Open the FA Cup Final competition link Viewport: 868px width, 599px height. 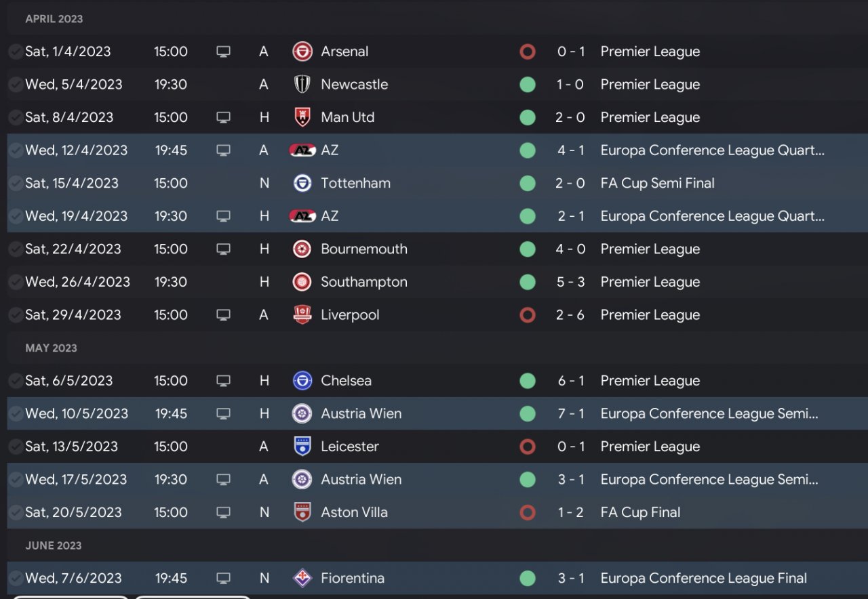pyautogui.click(x=640, y=512)
